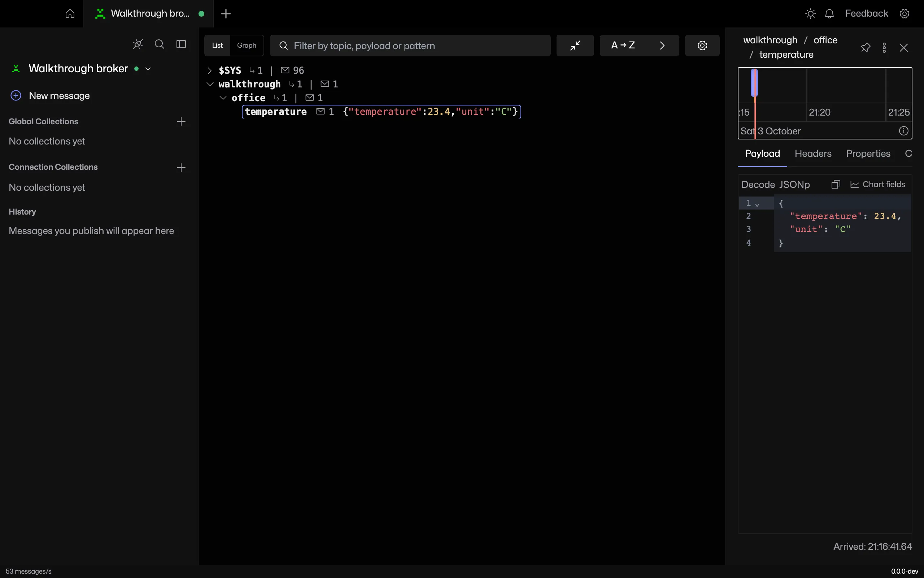Open a new connection tab with plus
924x578 pixels.
click(x=226, y=14)
